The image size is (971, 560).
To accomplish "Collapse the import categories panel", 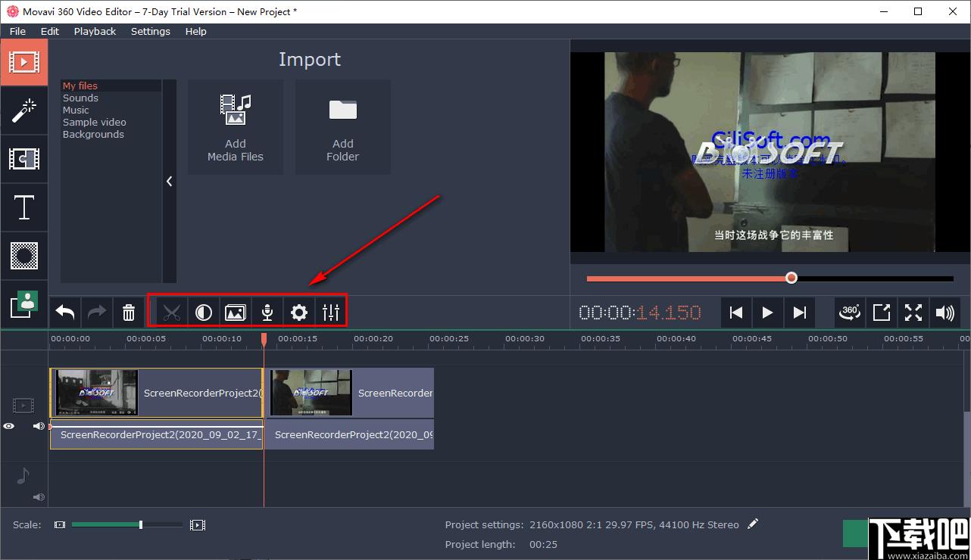I will [170, 182].
